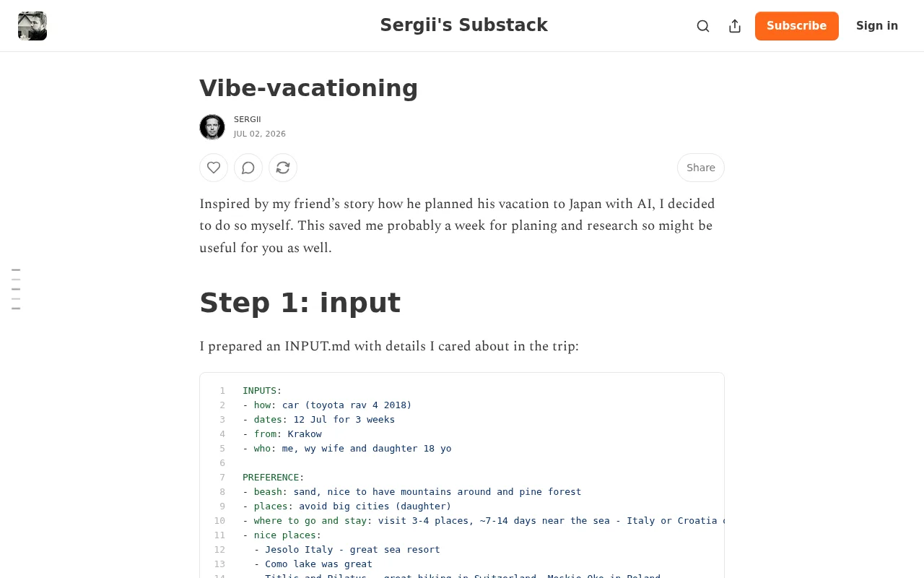Open comments via speech bubble icon
The image size is (924, 578).
248,168
